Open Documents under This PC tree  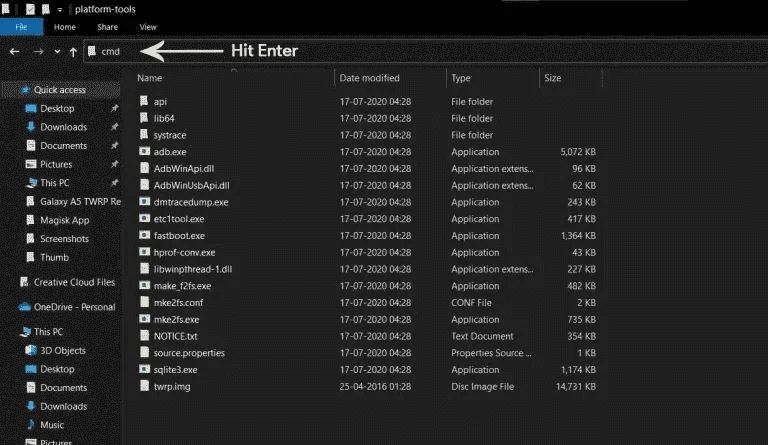click(x=63, y=387)
